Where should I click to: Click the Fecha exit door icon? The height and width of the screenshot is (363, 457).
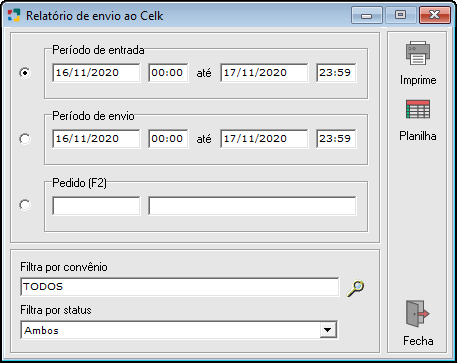418,313
